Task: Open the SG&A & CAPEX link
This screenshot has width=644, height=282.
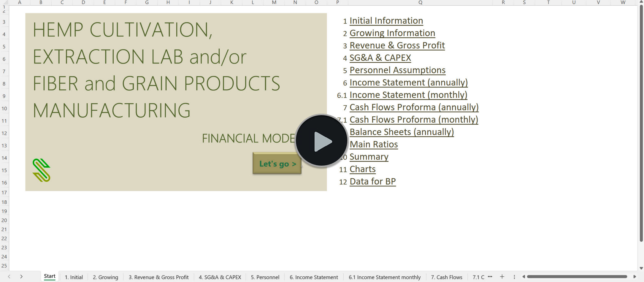Action: (x=380, y=58)
